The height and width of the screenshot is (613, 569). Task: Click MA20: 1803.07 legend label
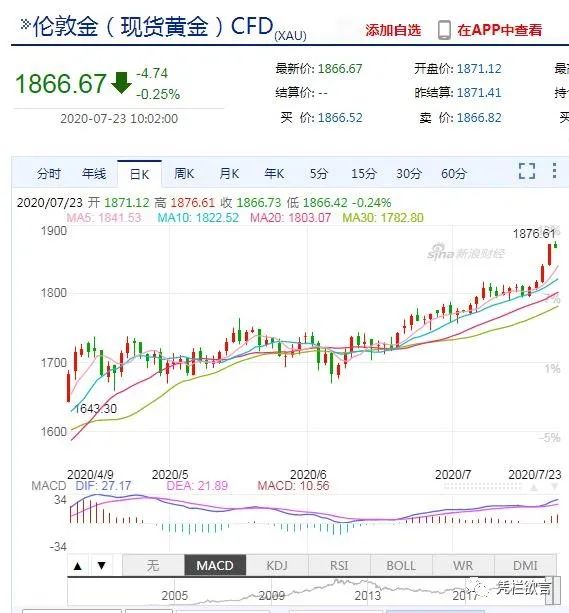pos(291,217)
